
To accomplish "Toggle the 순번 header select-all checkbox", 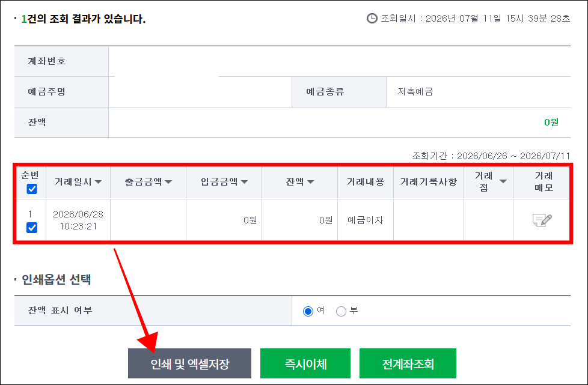I will (x=32, y=189).
